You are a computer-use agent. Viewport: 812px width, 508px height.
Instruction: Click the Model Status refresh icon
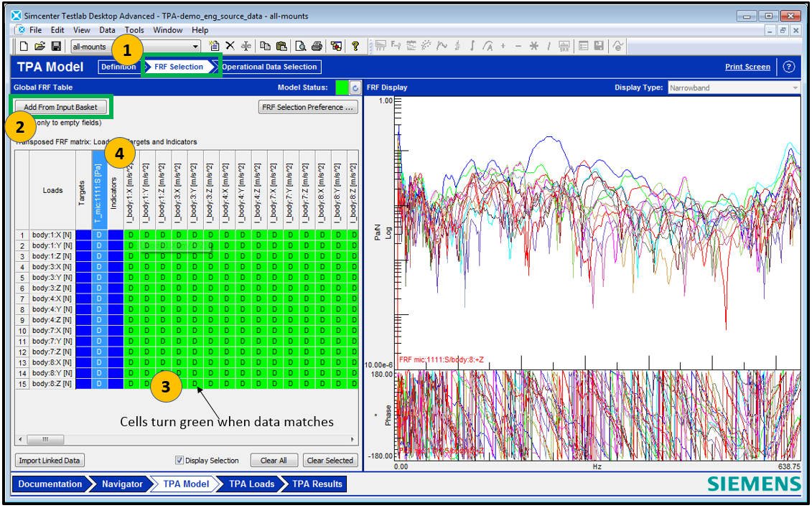tap(355, 88)
